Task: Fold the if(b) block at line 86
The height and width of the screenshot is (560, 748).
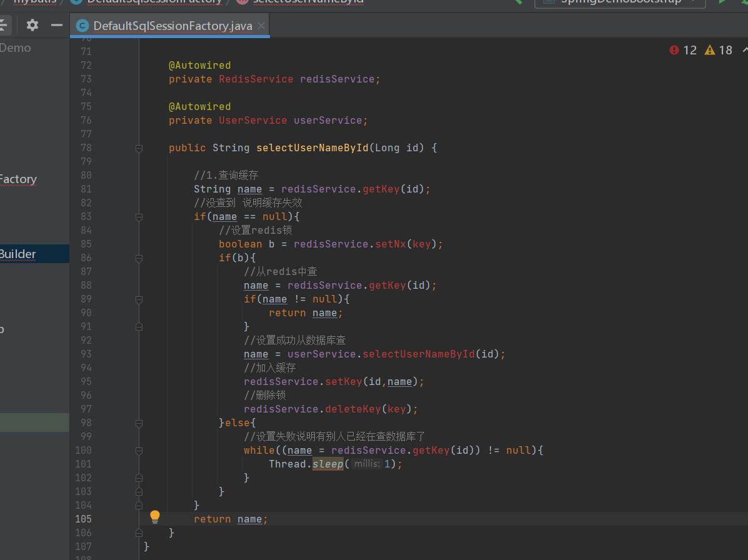Action: (x=139, y=258)
